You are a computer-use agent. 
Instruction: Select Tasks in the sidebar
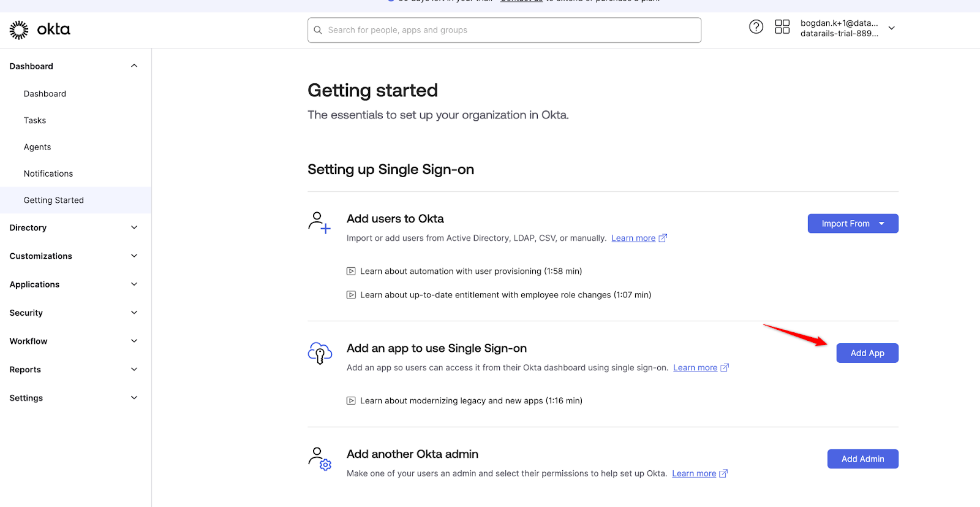(35, 120)
